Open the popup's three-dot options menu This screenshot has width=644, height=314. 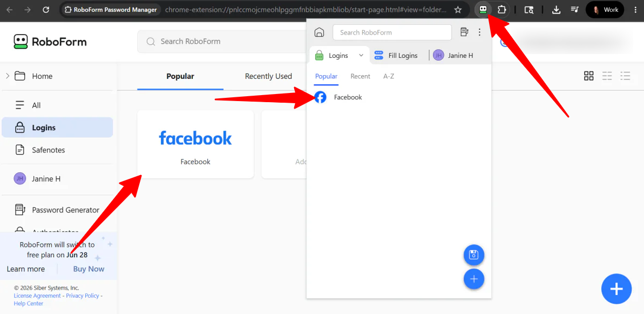[479, 32]
